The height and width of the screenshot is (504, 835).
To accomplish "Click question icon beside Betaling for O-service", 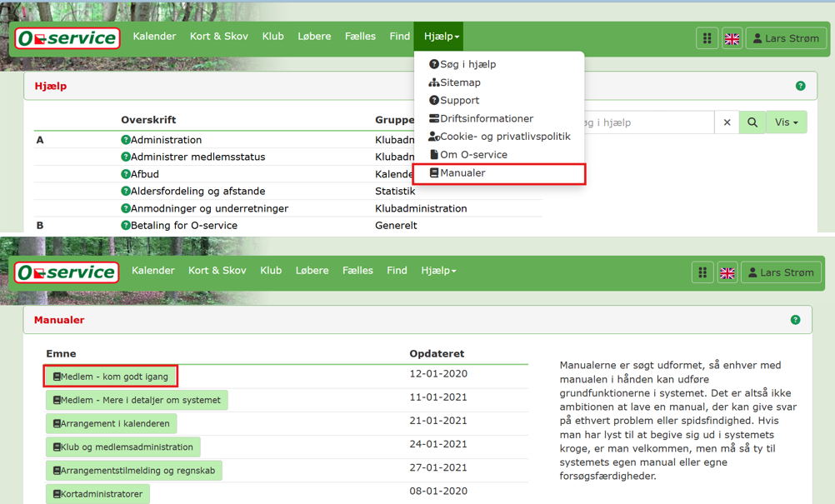I will 126,225.
